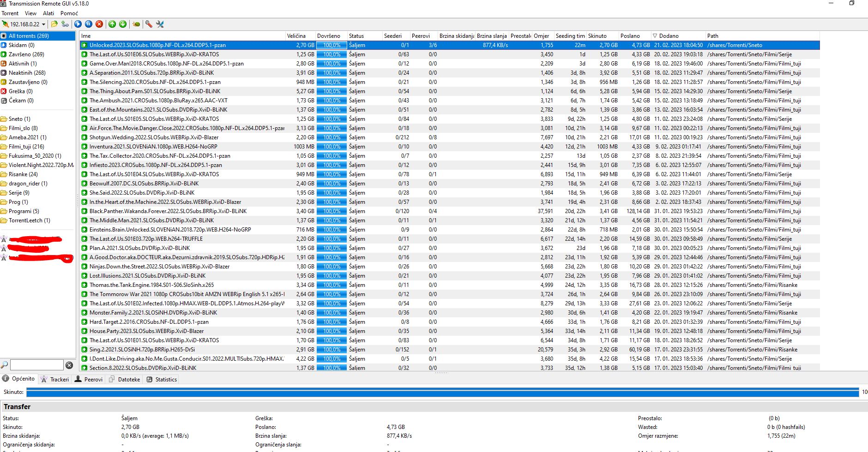Click the 100,0% progress cell of Beowulf.2007
Screen dimensions: 868x452
point(332,184)
